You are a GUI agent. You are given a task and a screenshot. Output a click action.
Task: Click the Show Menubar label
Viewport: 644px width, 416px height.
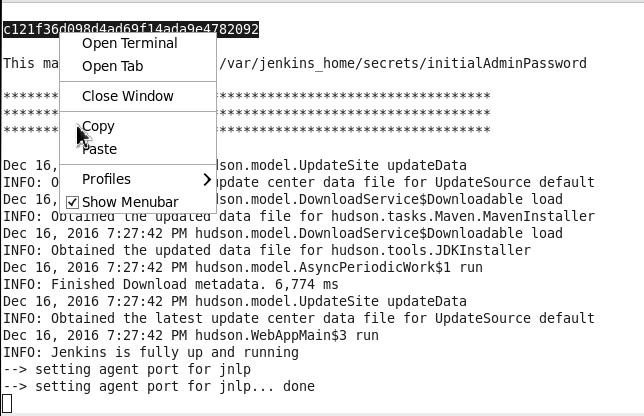coord(130,202)
